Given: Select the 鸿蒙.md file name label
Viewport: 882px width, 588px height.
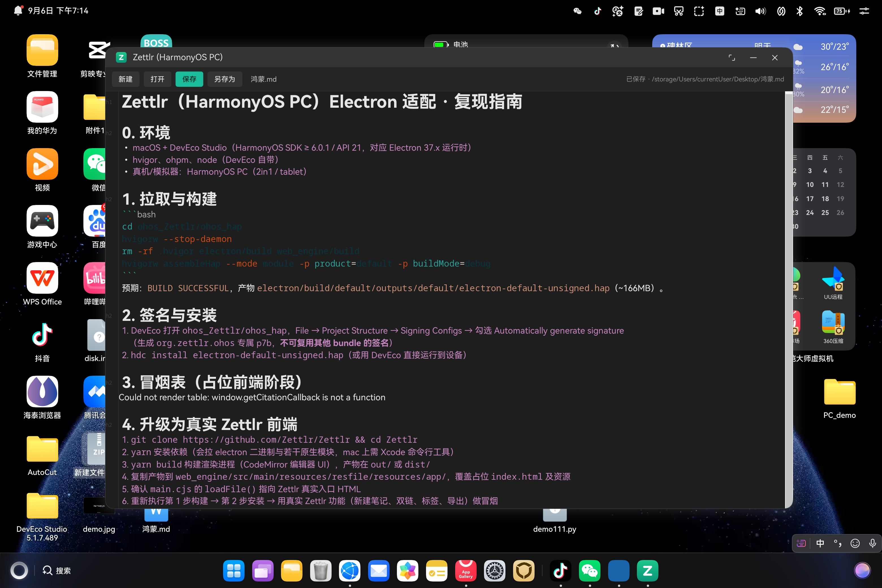Looking at the screenshot, I should click(263, 79).
